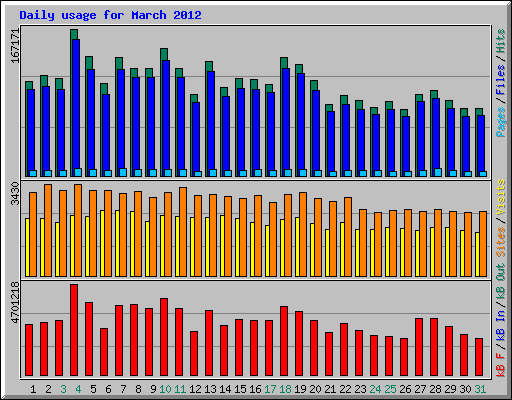Screen dimensions: 512x400
Task: Click the red kB bar for day 12
Action: tap(194, 354)
